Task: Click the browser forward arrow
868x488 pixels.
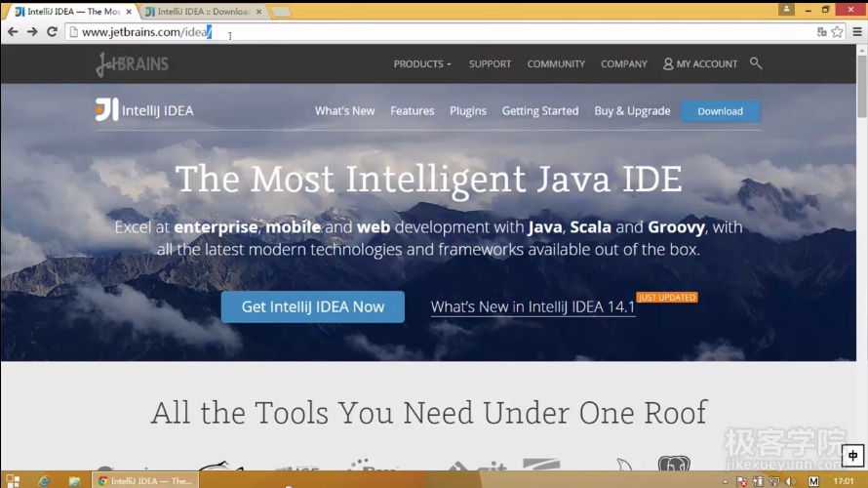Action: tap(32, 32)
